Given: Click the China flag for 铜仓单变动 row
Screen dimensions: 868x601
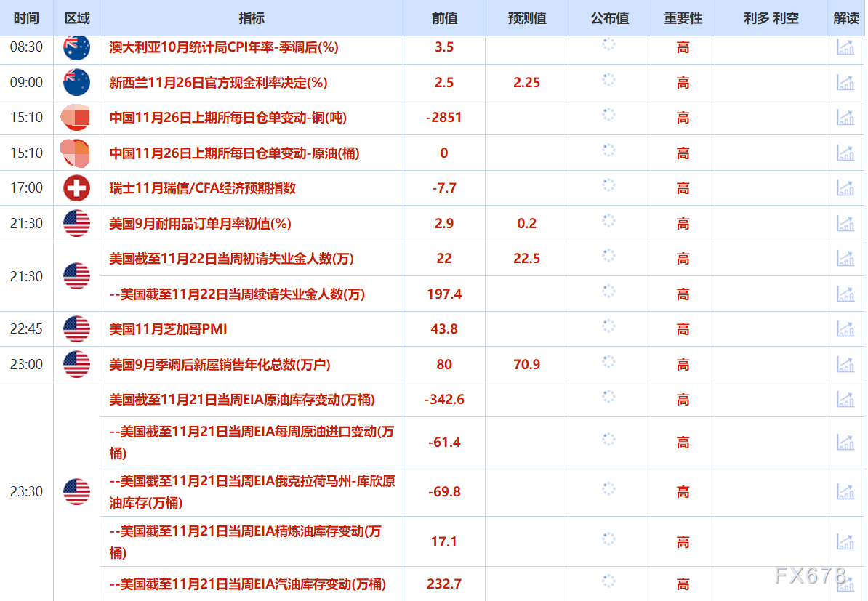Looking at the screenshot, I should pos(76,117).
